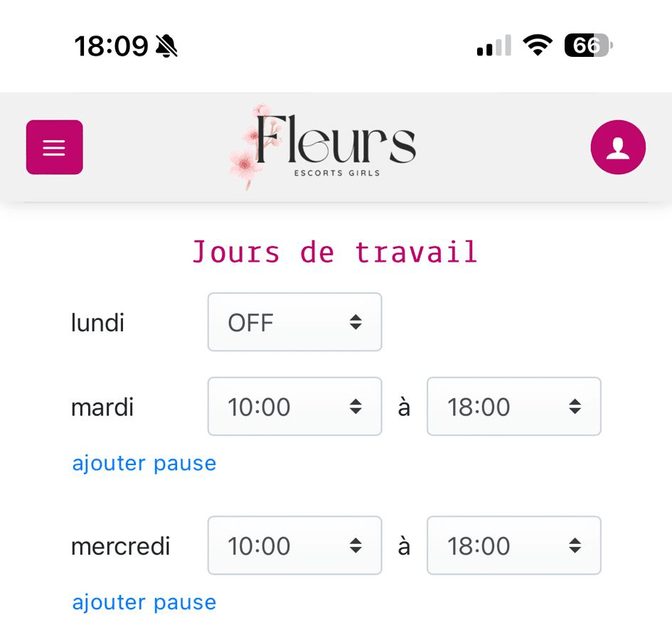Click "ajouter pause" under mardi
The width and height of the screenshot is (672, 640).
click(144, 464)
